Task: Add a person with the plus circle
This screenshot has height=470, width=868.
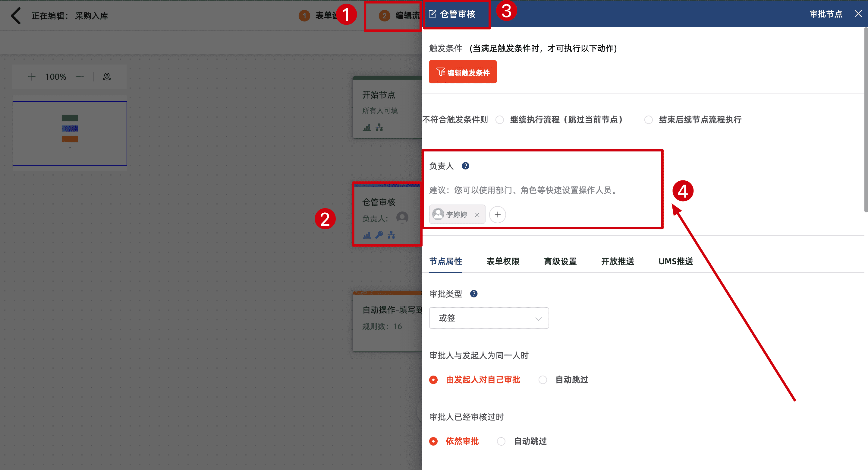Action: 497,215
